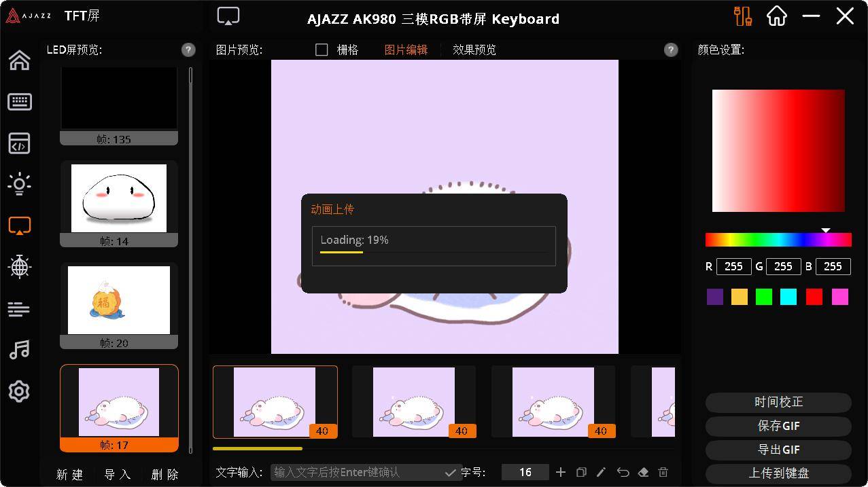Select the cyan color swatch
The height and width of the screenshot is (487, 868).
tap(788, 297)
